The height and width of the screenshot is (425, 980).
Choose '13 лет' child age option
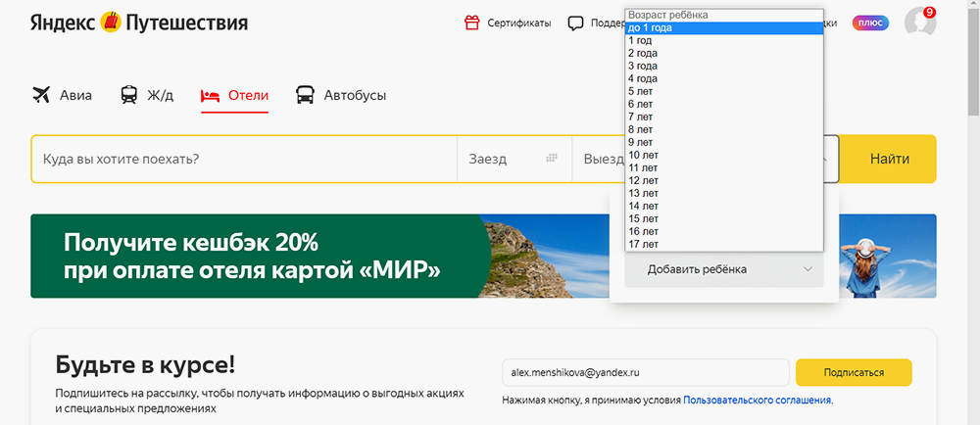coord(724,194)
